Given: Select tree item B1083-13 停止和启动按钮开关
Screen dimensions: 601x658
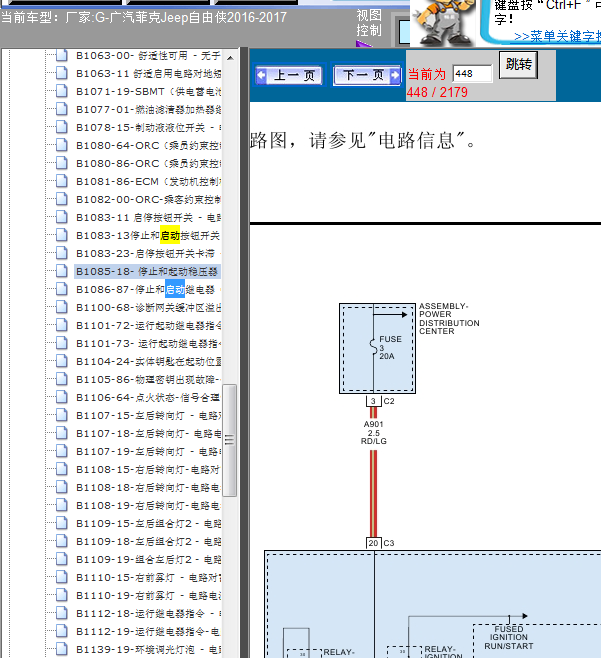Looking at the screenshot, I should click(x=148, y=235).
